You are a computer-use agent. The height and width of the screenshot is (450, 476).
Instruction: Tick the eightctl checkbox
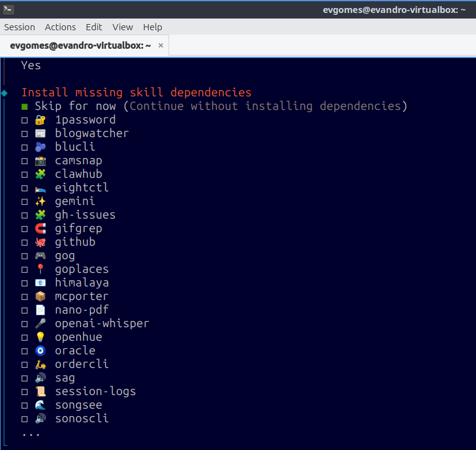25,188
